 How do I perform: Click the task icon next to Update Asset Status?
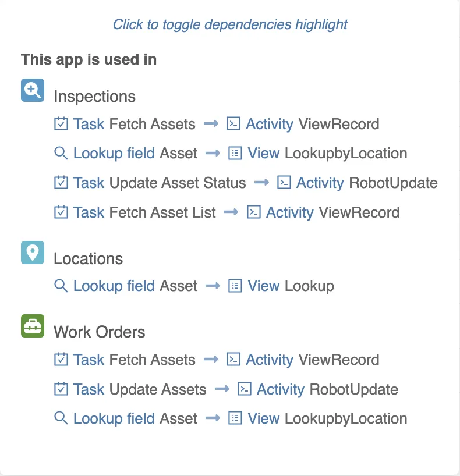click(61, 183)
